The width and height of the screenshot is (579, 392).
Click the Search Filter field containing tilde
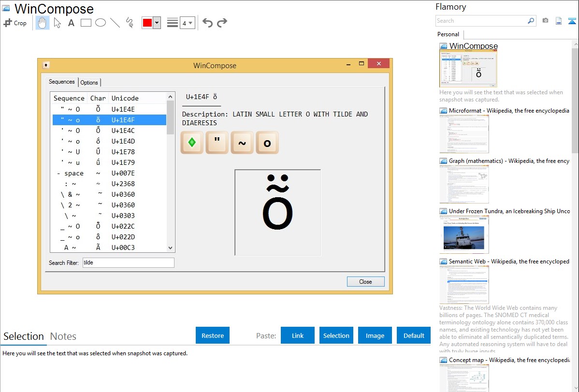click(128, 262)
